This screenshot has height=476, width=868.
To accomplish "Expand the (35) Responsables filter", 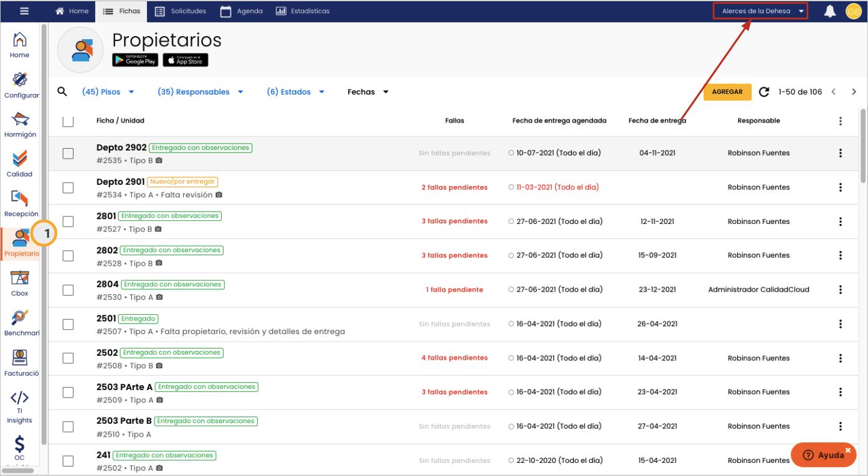I will 200,92.
